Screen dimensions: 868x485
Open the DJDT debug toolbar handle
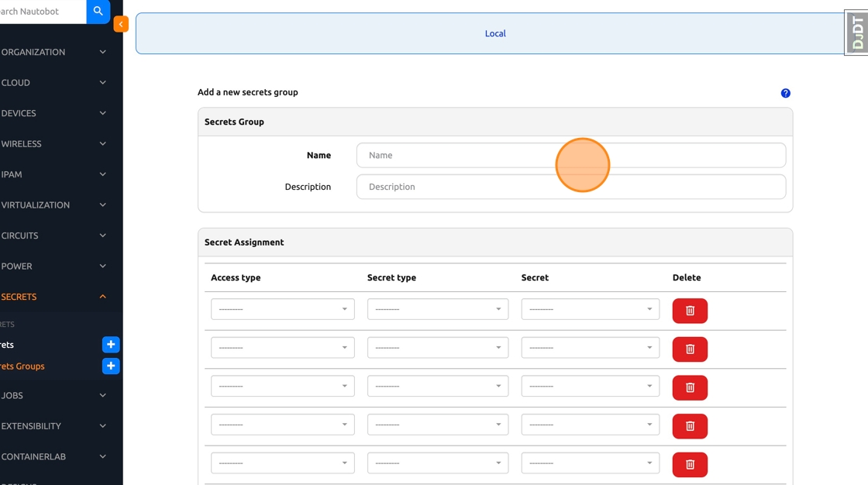(x=856, y=33)
